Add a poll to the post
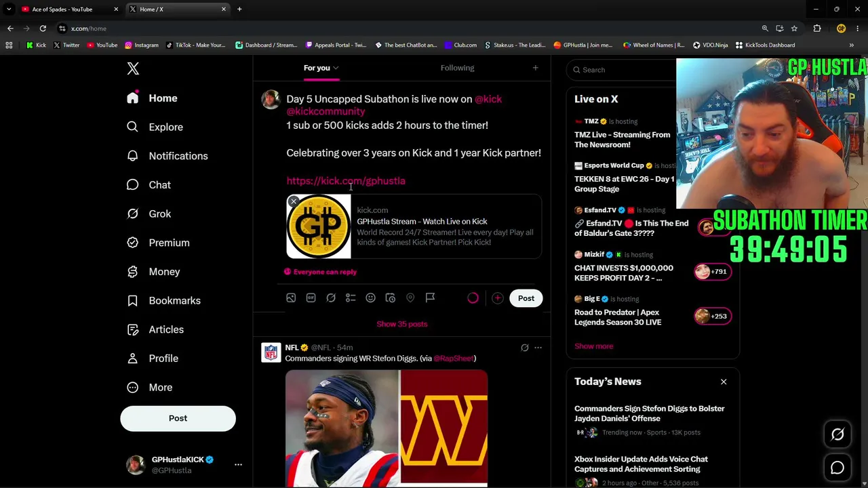The image size is (868, 488). [x=351, y=298]
